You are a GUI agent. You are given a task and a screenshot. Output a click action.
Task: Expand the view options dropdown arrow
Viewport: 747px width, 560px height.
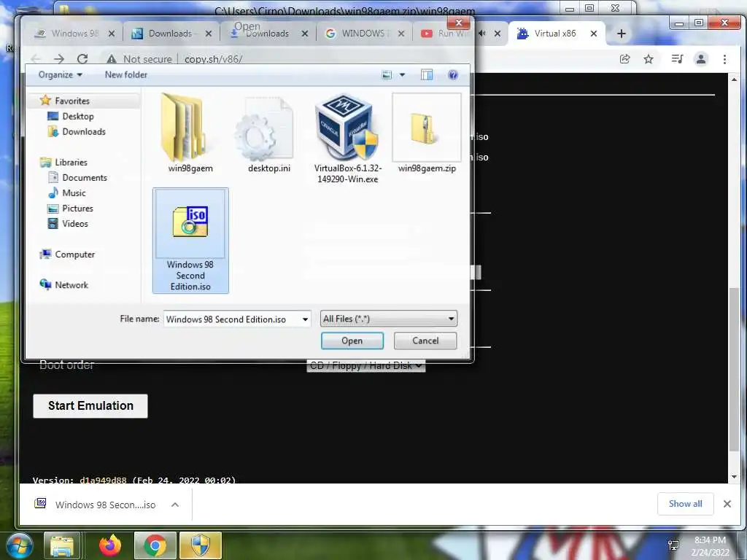pos(402,75)
